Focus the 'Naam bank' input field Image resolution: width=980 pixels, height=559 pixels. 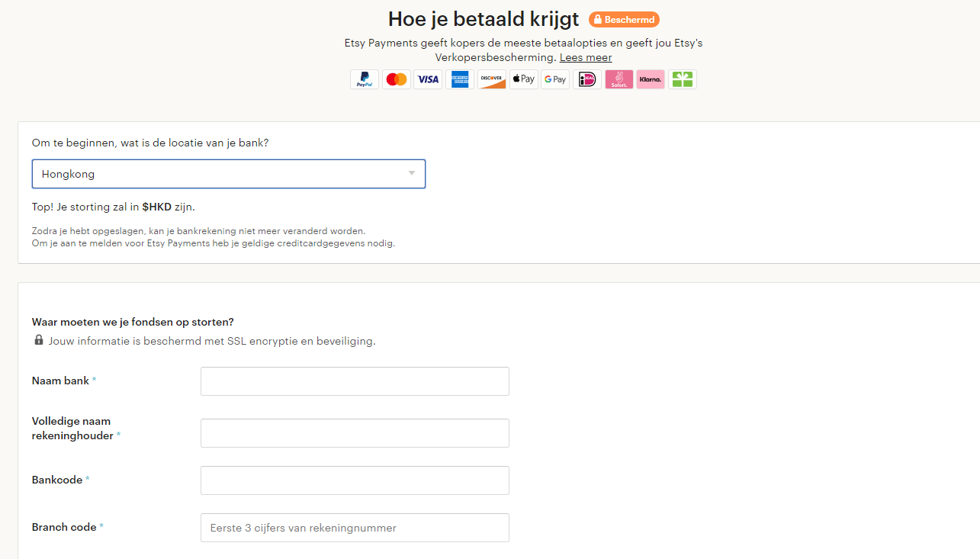(355, 381)
